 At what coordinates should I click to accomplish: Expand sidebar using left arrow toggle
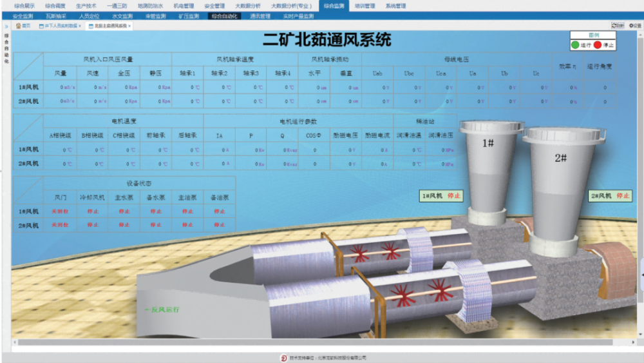point(6,26)
